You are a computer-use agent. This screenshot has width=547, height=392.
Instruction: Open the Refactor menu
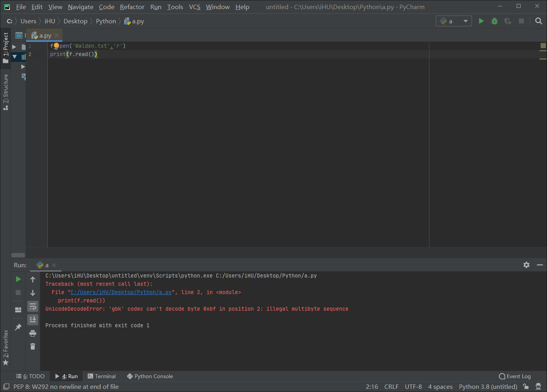[x=132, y=7]
